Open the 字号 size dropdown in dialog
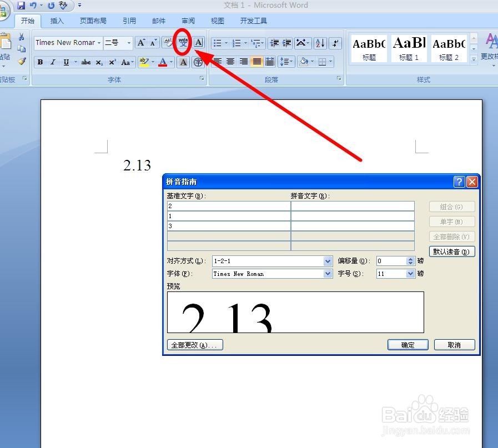The height and width of the screenshot is (448, 498). [x=410, y=274]
